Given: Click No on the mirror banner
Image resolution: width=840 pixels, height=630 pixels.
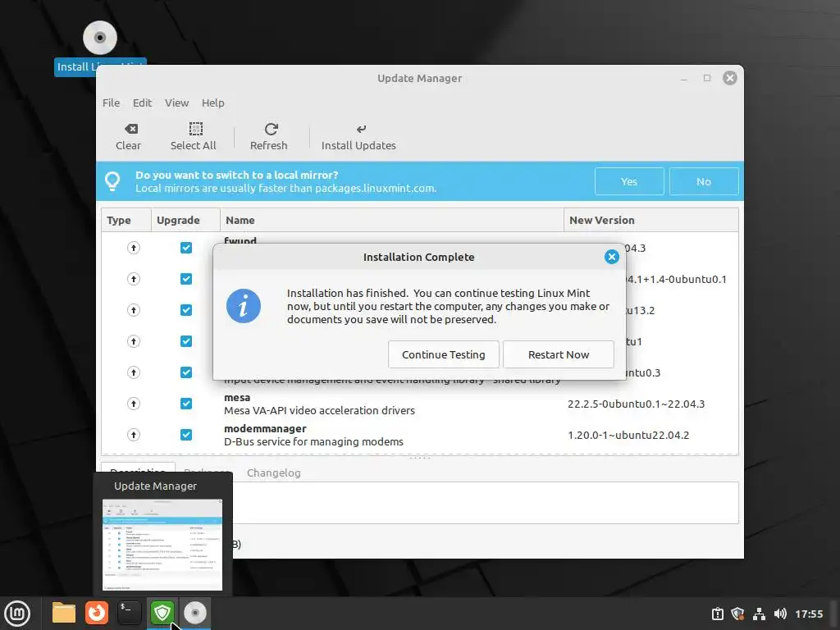Looking at the screenshot, I should [x=703, y=181].
